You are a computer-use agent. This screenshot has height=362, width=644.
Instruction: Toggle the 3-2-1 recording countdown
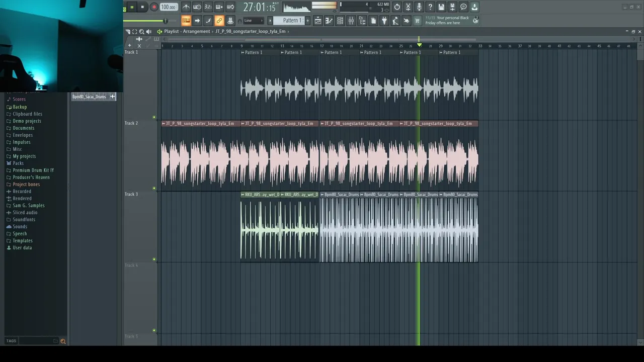click(208, 7)
